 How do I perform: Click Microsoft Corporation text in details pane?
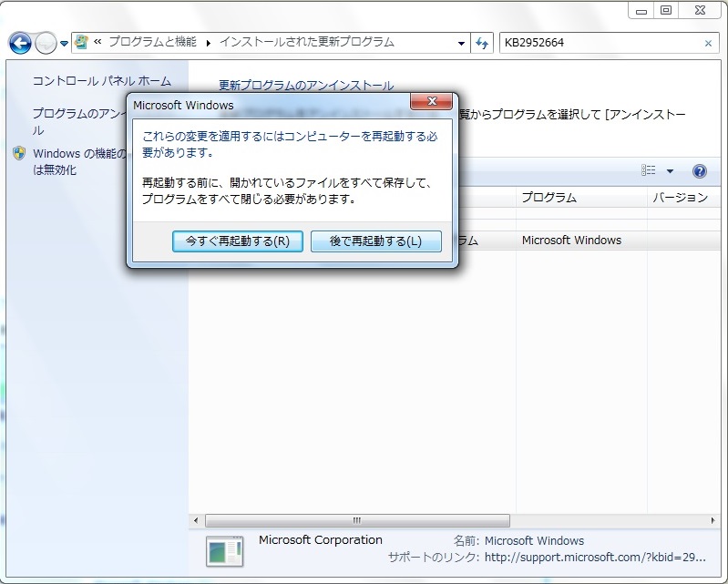pyautogui.click(x=321, y=540)
